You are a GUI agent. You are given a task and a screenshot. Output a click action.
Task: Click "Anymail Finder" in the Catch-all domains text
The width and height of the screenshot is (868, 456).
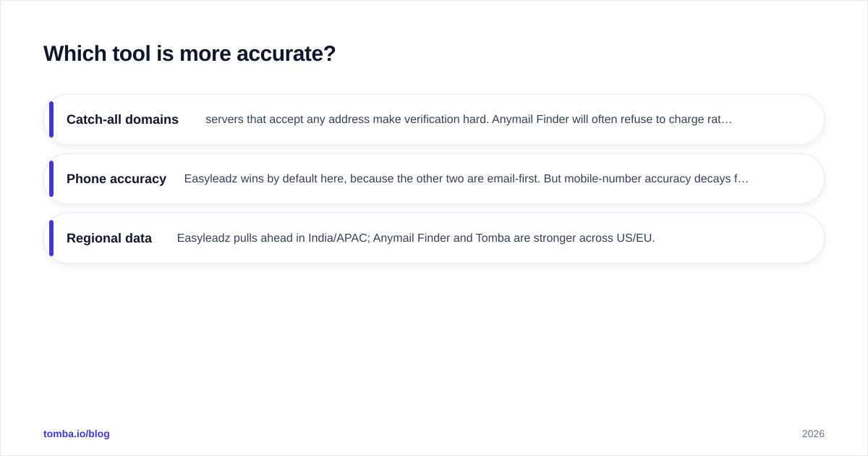click(530, 119)
